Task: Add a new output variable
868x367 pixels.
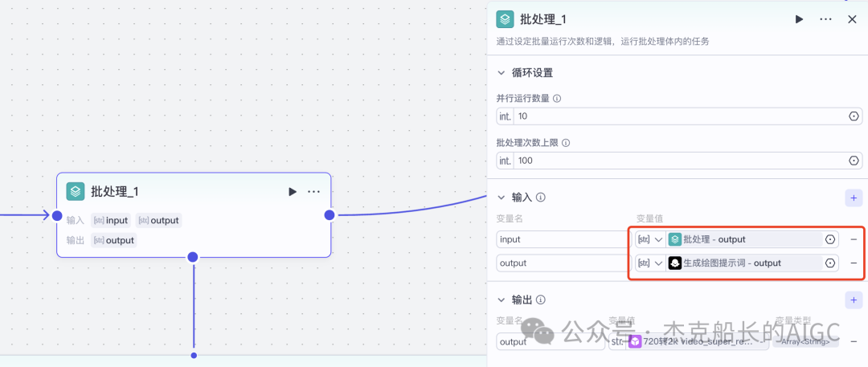Action: [x=854, y=300]
